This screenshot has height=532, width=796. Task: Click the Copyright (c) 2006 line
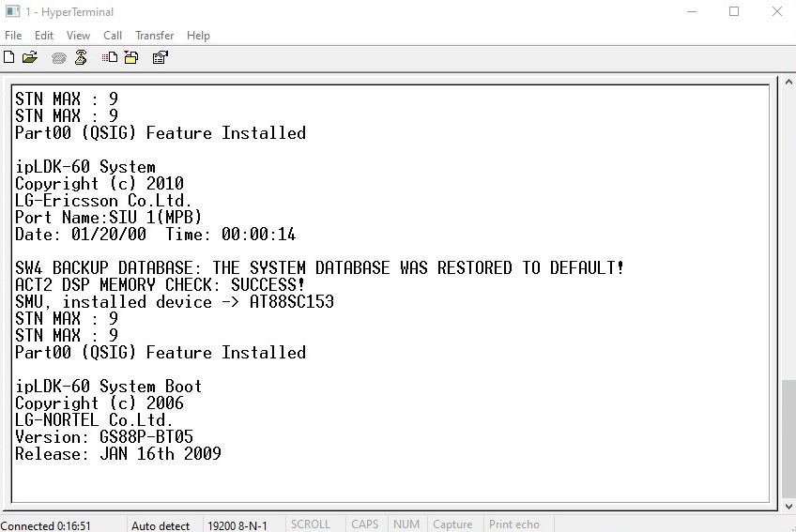(99, 403)
